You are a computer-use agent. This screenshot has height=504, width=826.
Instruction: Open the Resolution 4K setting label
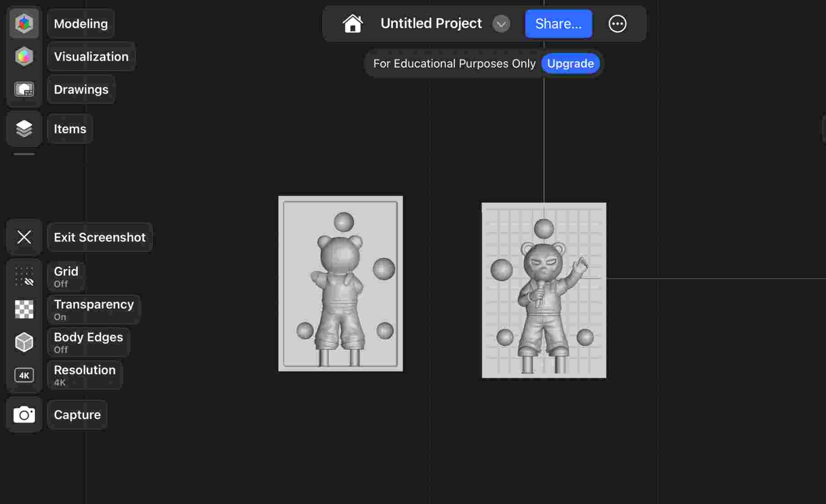click(x=85, y=375)
